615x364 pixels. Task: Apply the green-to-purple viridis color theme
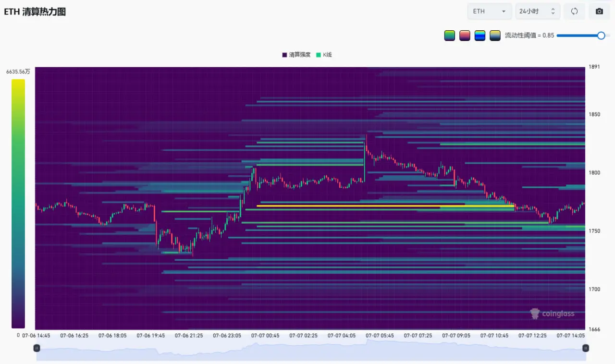click(x=450, y=36)
